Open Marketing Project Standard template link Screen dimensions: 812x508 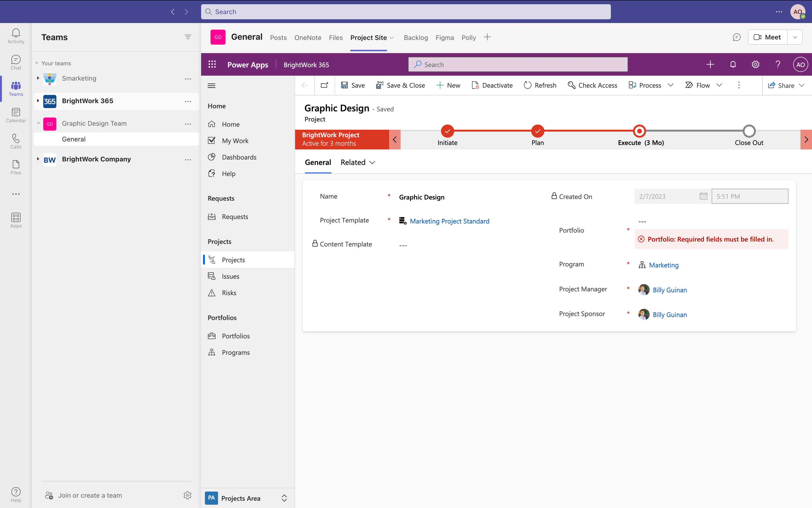tap(449, 221)
